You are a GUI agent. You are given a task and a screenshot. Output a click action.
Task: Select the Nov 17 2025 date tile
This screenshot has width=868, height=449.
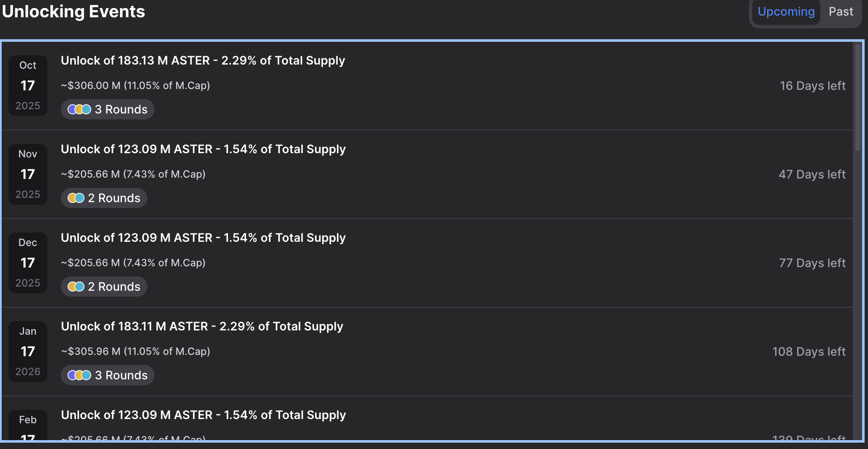coord(28,174)
